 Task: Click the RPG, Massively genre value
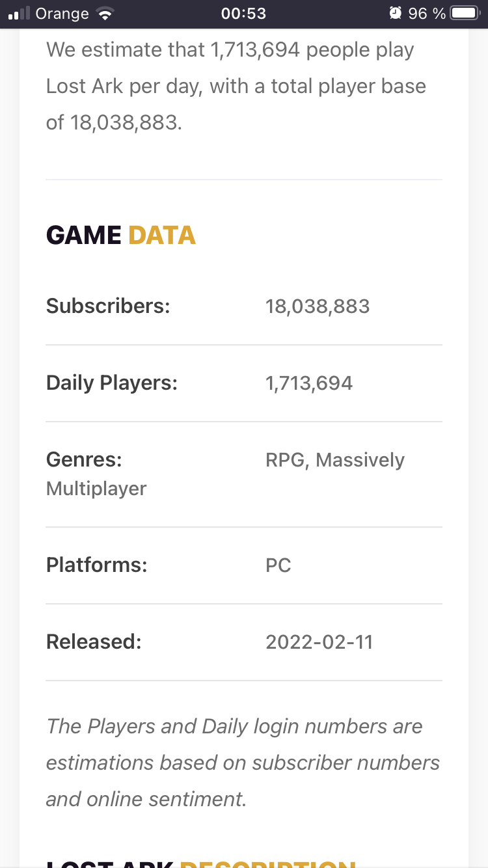335,460
